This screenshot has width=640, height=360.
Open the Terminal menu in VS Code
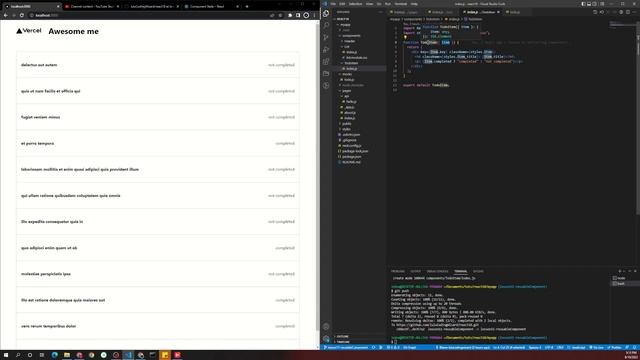[x=400, y=4]
